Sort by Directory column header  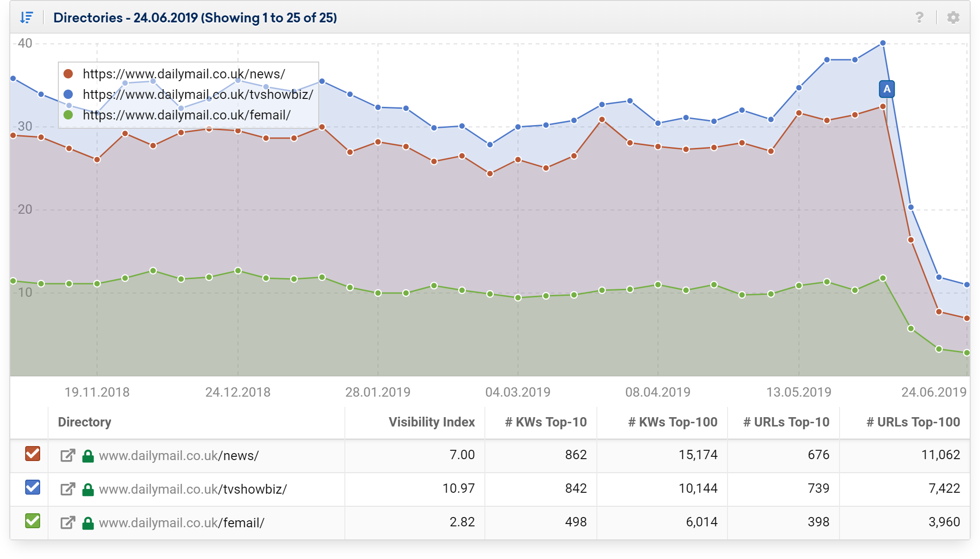click(x=84, y=422)
